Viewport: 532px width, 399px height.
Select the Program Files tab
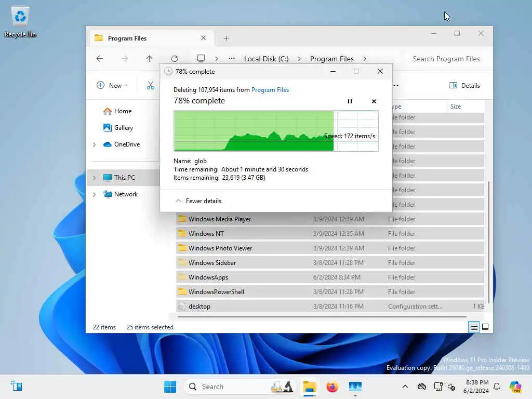click(x=152, y=38)
